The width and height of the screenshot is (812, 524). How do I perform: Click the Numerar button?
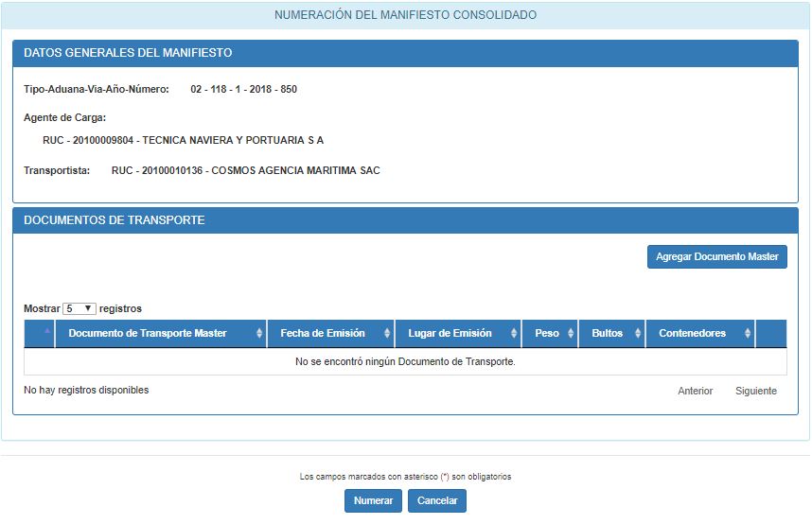click(x=373, y=500)
